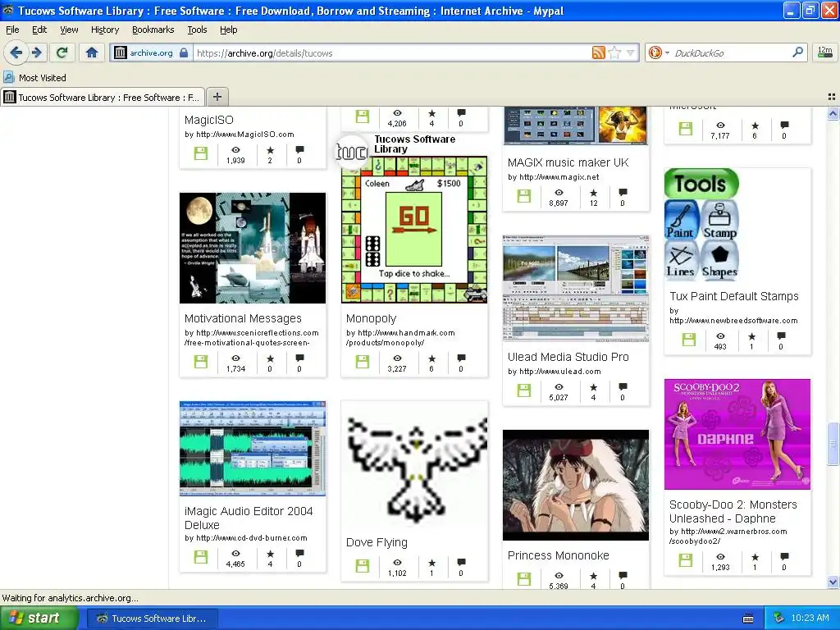The width and height of the screenshot is (840, 630).
Task: Open a new tab with plus button
Action: click(217, 97)
